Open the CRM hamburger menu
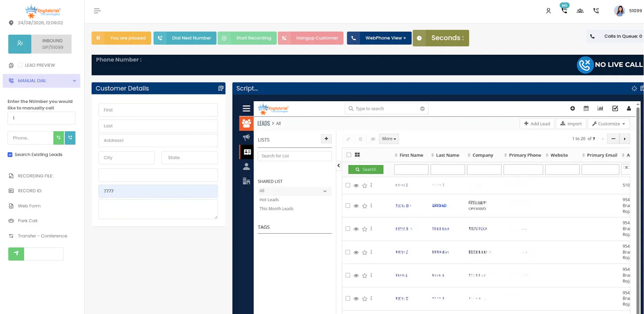The height and width of the screenshot is (314, 644). (246, 108)
